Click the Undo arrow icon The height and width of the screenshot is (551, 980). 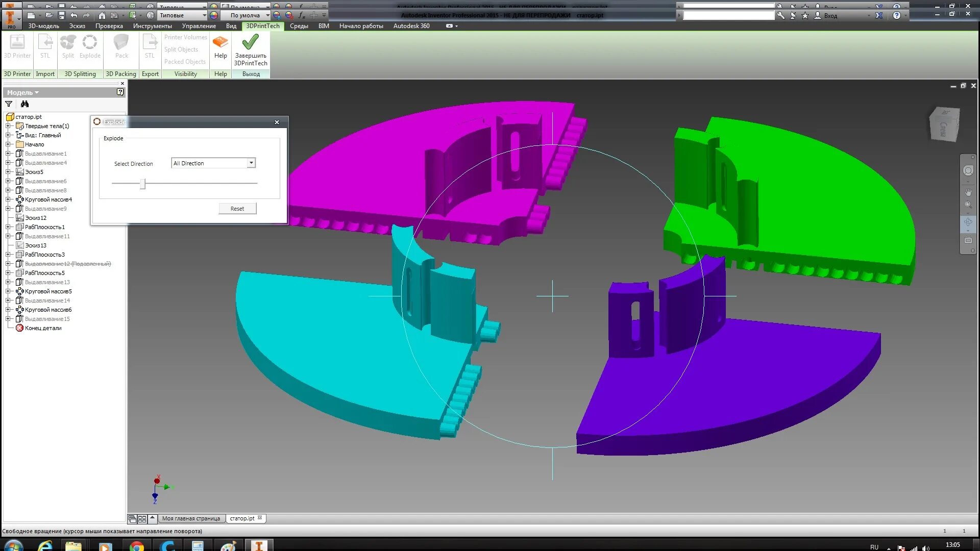[x=74, y=15]
